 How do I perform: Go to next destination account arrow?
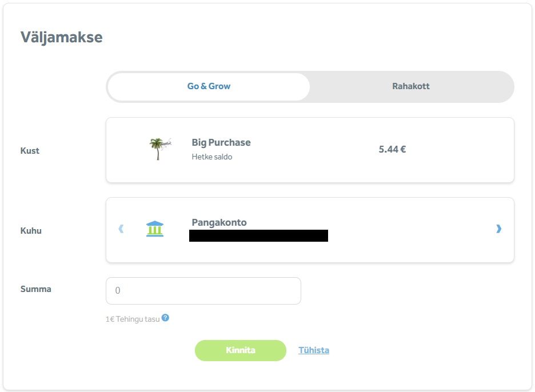(x=498, y=229)
